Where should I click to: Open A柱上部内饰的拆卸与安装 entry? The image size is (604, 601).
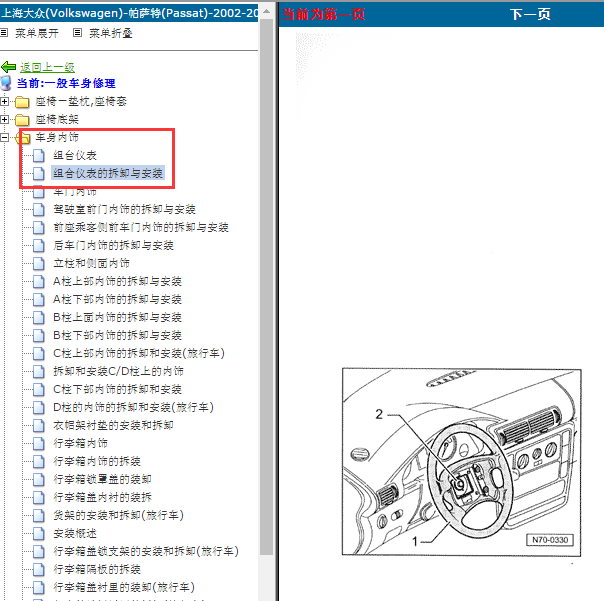(117, 282)
